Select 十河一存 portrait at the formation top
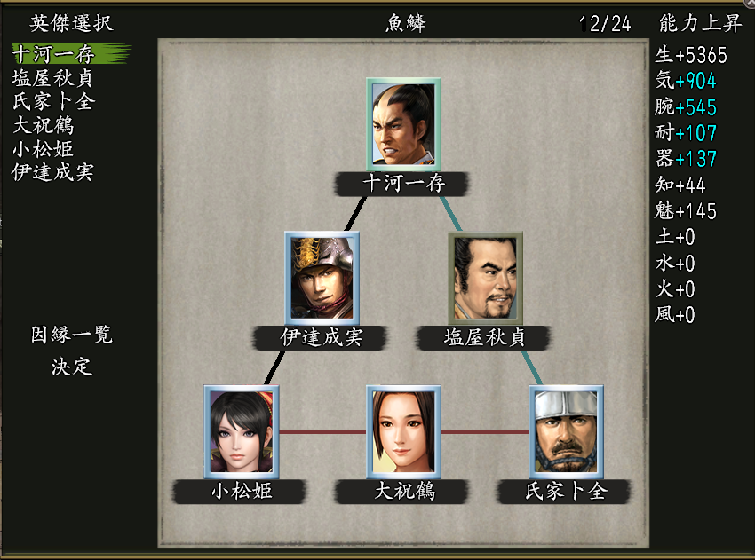 (403, 124)
